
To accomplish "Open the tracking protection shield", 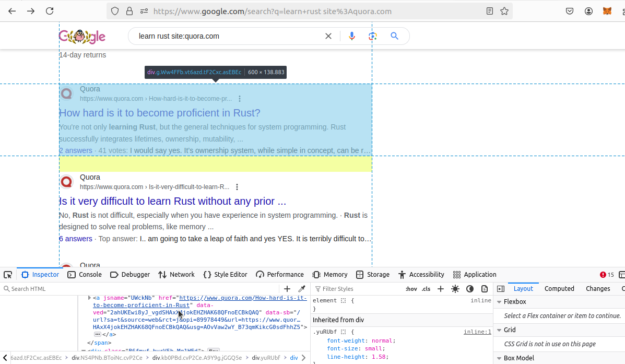I will click(115, 11).
